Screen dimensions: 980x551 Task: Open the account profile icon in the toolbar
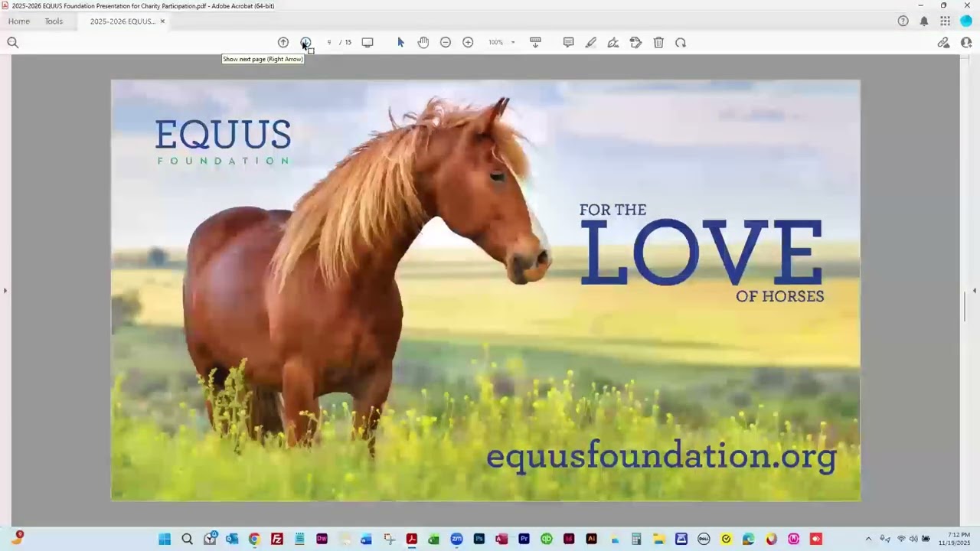pyautogui.click(x=966, y=42)
